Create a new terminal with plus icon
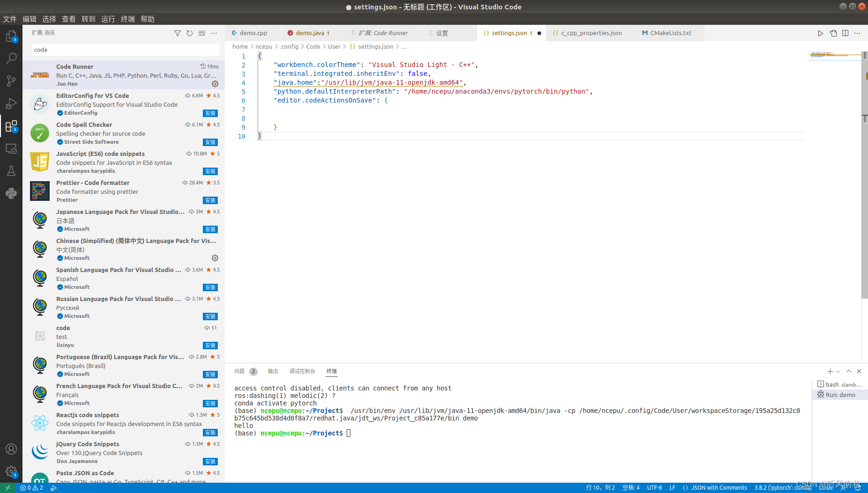 click(x=830, y=371)
